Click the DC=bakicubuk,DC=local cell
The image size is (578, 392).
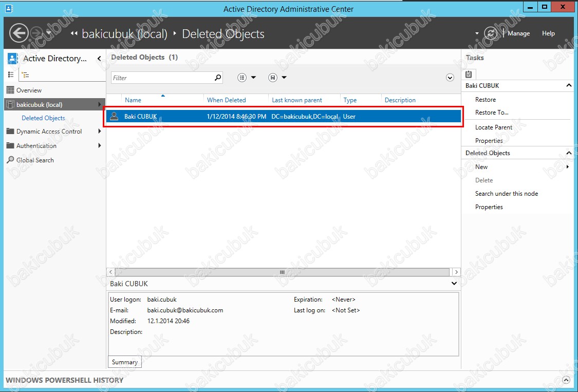pyautogui.click(x=305, y=117)
